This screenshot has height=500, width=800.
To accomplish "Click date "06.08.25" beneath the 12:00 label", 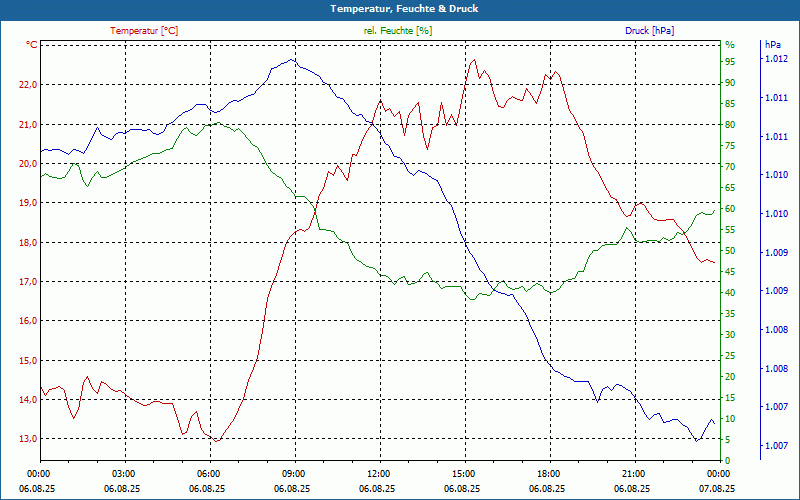I will point(377,489).
